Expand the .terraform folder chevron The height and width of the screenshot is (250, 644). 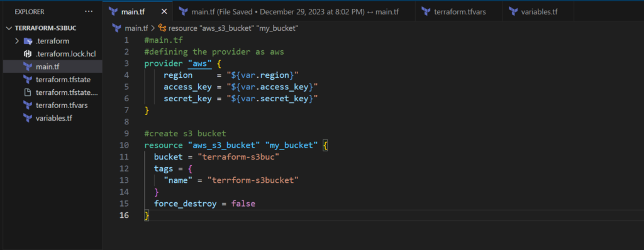[x=17, y=41]
